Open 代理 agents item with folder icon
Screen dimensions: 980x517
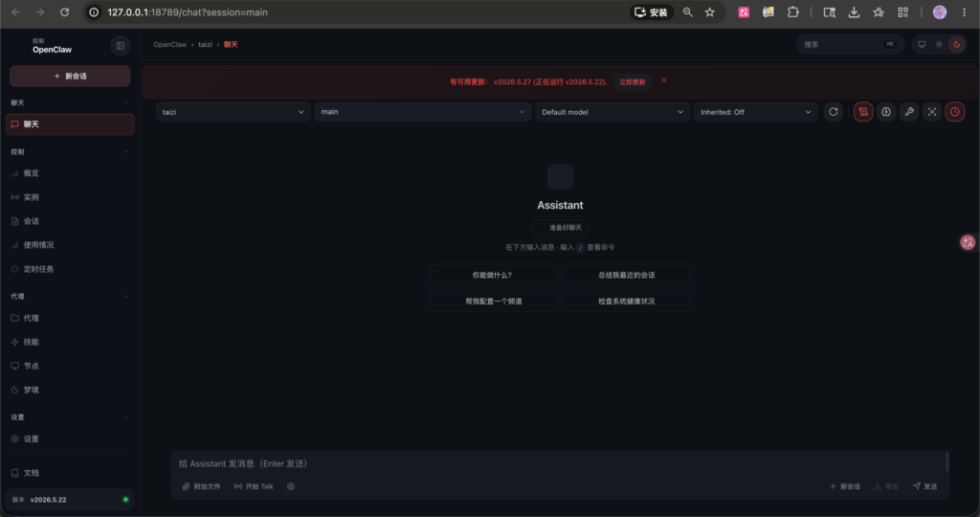[70, 318]
